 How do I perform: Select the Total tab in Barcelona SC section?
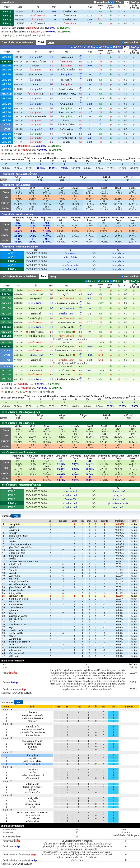(44, 276)
